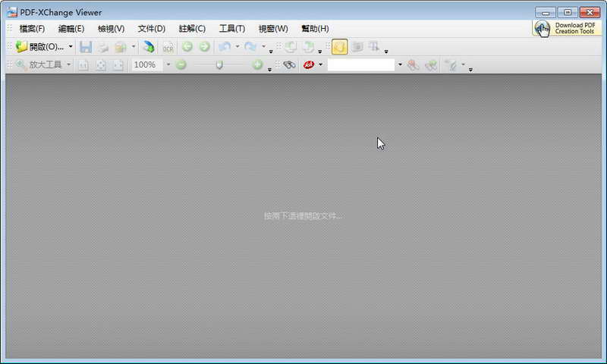This screenshot has height=364, width=607.
Task: Select the highlighted Hand tool
Action: click(339, 47)
